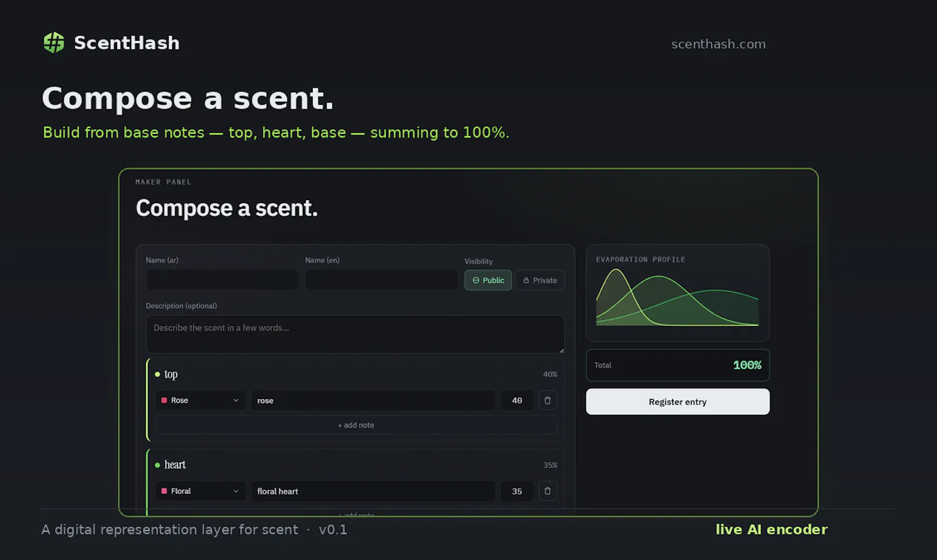The width and height of the screenshot is (937, 560).
Task: Click into the Description text area
Action: [x=355, y=334]
